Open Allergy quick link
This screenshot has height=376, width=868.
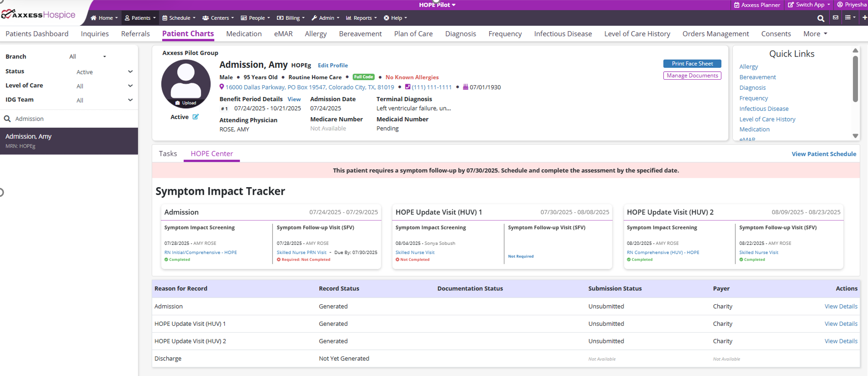748,67
